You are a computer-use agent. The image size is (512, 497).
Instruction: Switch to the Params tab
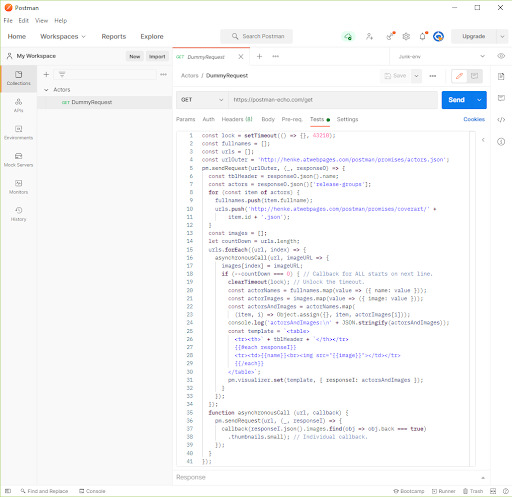tap(186, 119)
